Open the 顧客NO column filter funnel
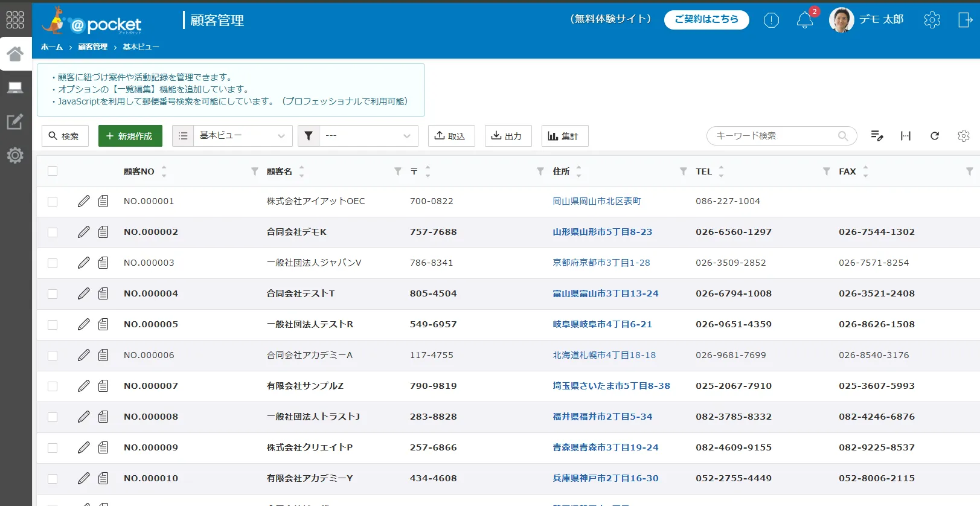This screenshot has height=506, width=980. [x=255, y=171]
